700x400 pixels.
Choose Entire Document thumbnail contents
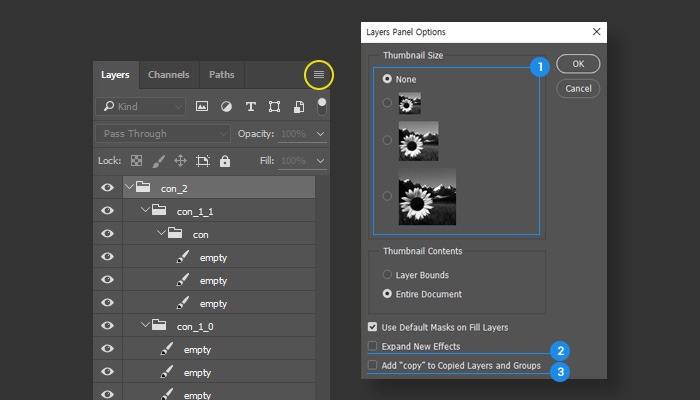[387, 294]
